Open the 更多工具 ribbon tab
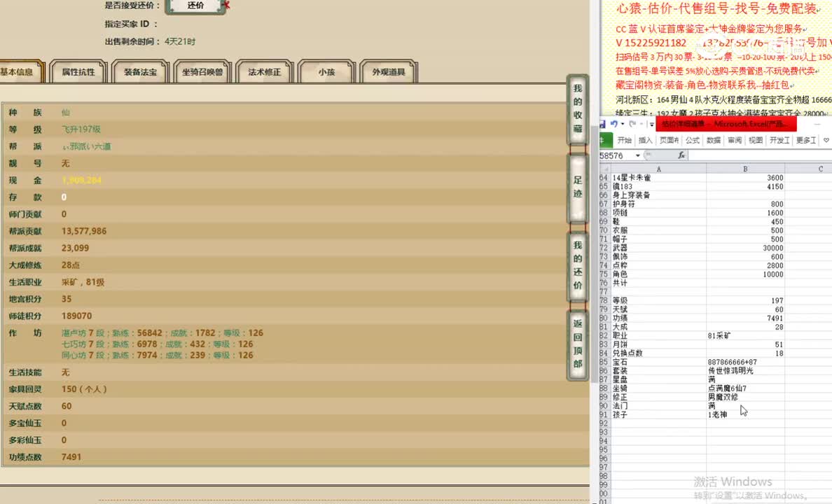 click(806, 140)
